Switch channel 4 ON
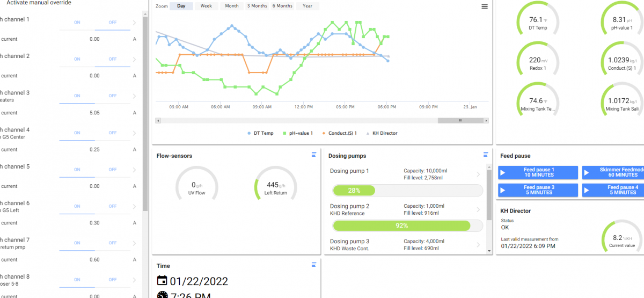This screenshot has height=298, width=644. [x=77, y=133]
